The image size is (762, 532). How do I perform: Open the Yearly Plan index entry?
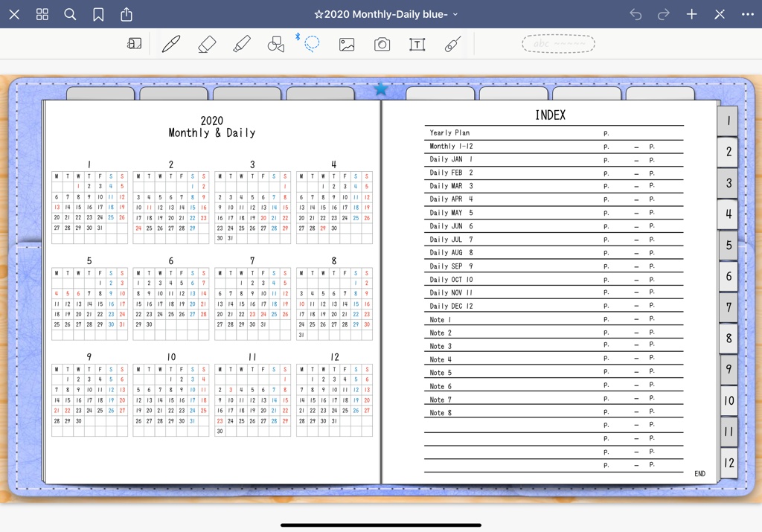pyautogui.click(x=449, y=132)
